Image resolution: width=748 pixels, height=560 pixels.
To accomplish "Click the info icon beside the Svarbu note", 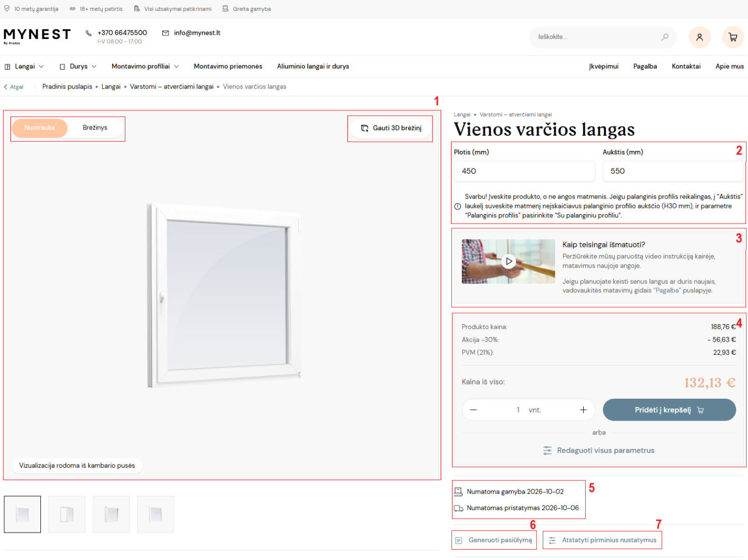I will [x=458, y=206].
